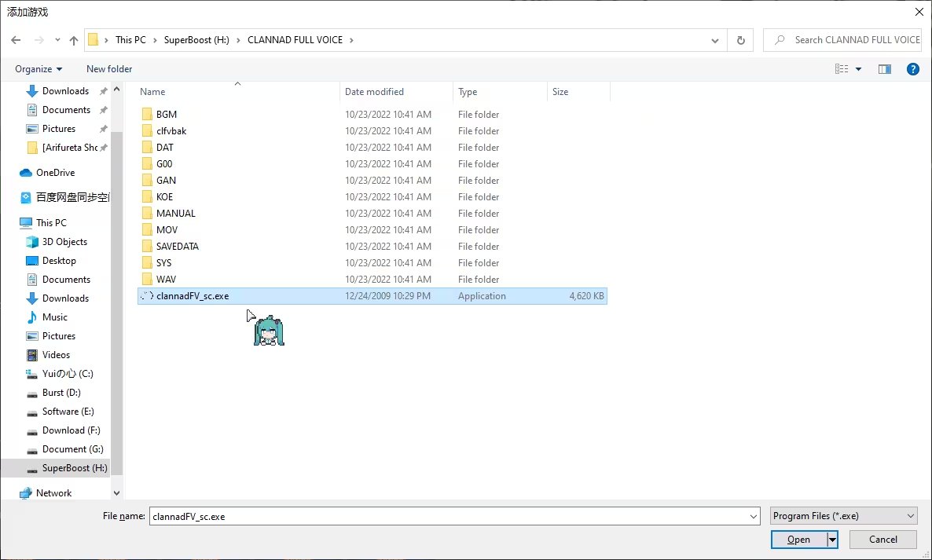This screenshot has width=932, height=560.
Task: Open the Help icon
Action: click(x=913, y=69)
